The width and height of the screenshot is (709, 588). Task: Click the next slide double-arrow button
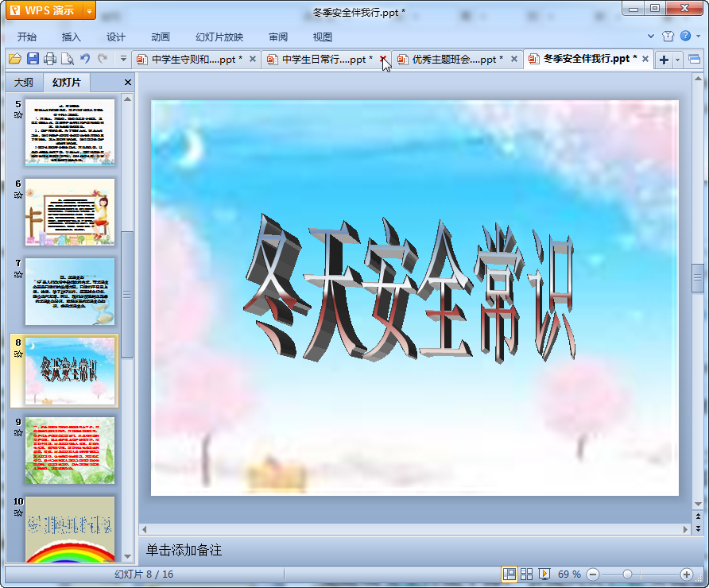point(698,528)
